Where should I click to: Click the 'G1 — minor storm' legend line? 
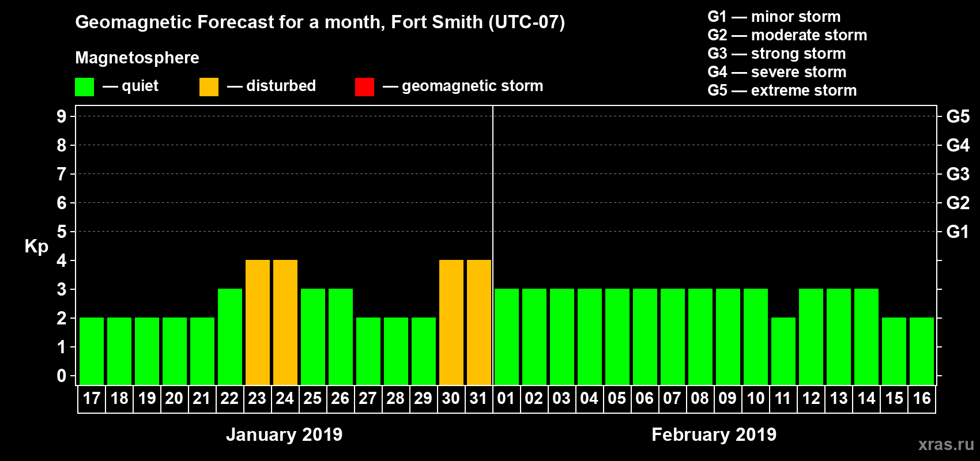pos(774,17)
